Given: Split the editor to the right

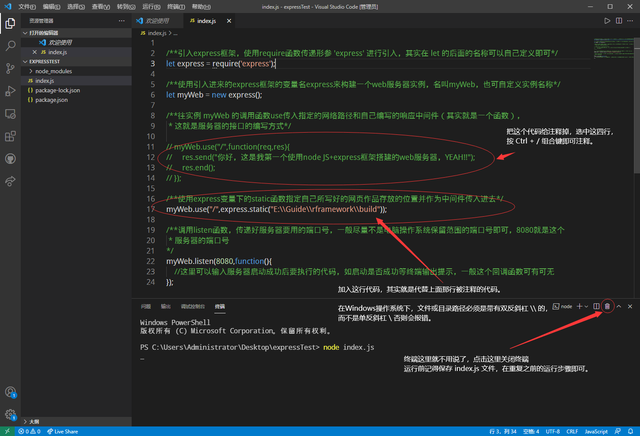Looking at the screenshot, I should [x=619, y=21].
